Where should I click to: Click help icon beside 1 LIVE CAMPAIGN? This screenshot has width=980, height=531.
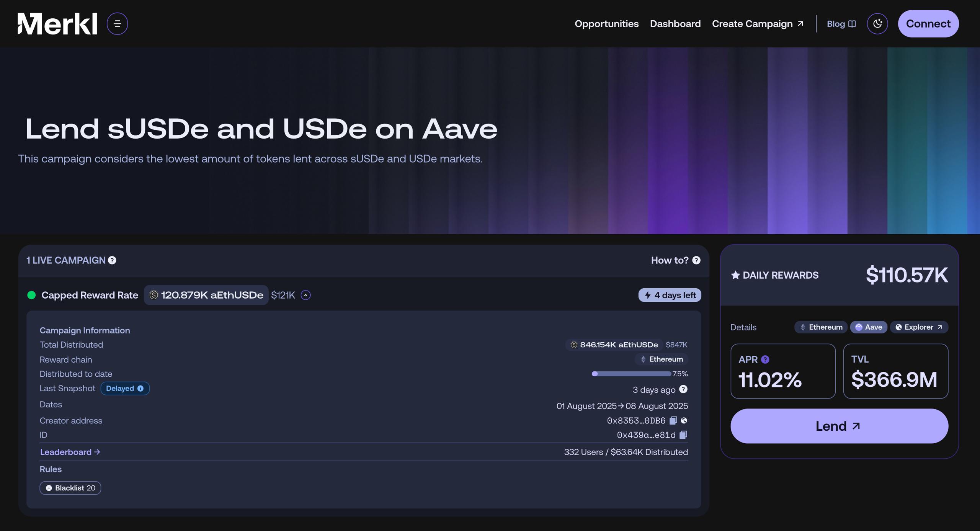coord(112,260)
